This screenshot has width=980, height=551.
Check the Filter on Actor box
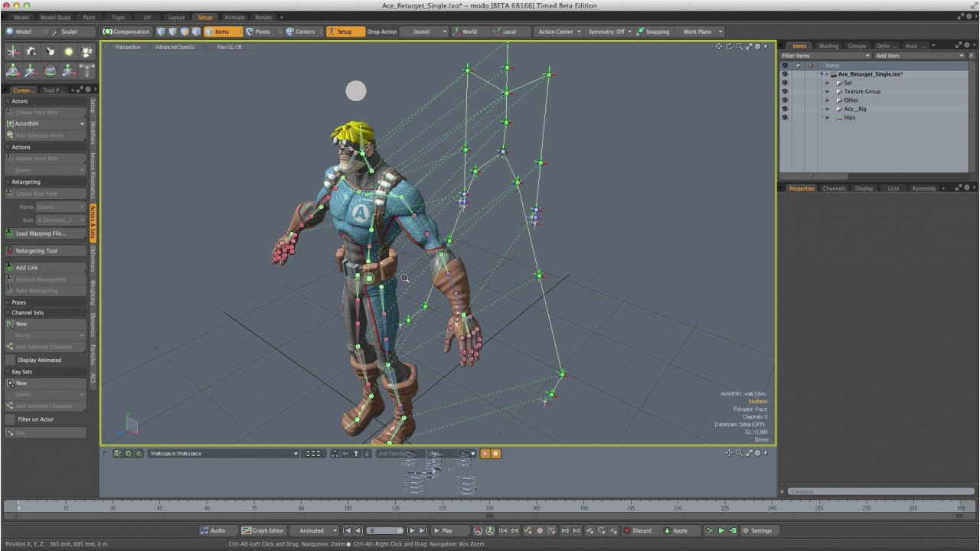coord(11,419)
